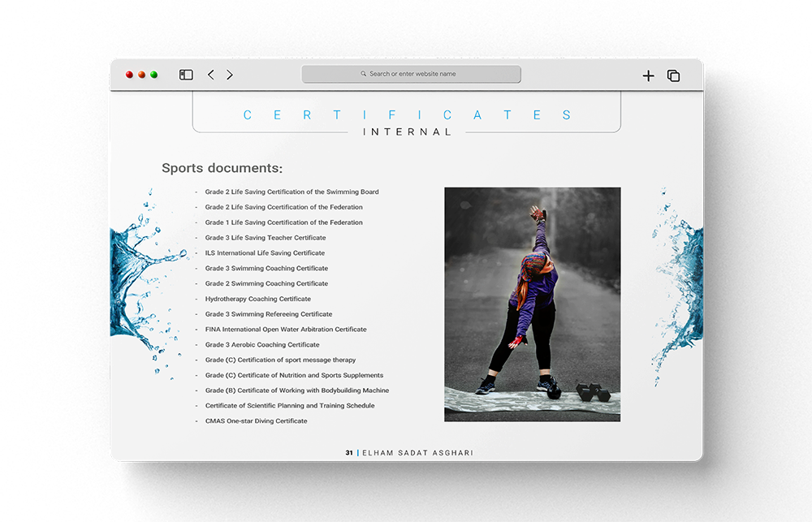Go back with the left arrow

tap(211, 75)
